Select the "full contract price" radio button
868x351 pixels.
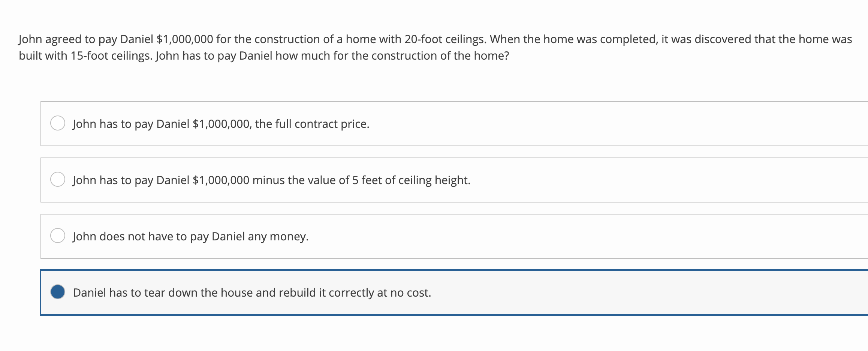click(58, 123)
